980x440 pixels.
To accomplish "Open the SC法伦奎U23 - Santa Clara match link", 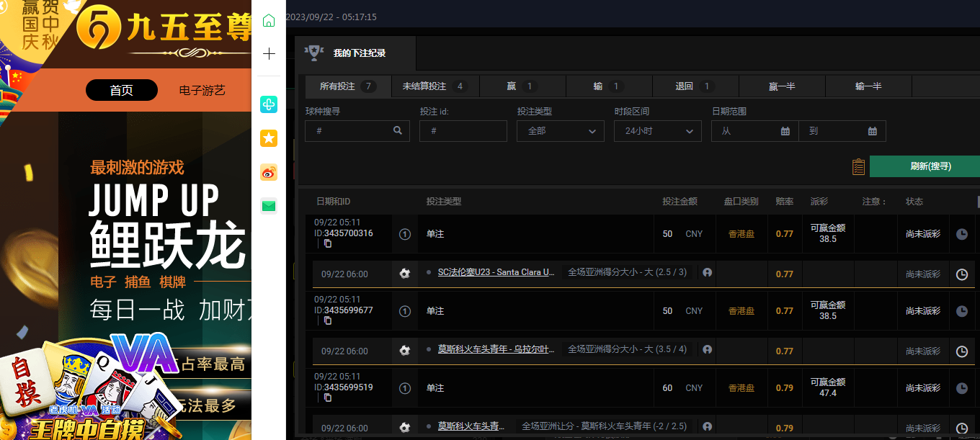I will click(x=496, y=272).
